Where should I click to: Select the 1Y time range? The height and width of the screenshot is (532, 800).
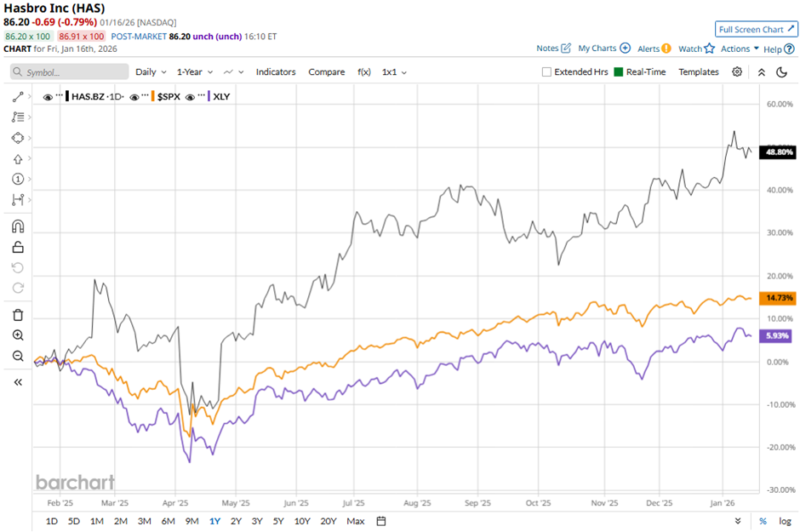click(214, 521)
